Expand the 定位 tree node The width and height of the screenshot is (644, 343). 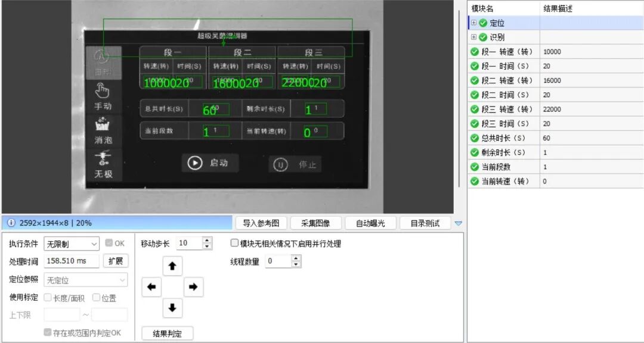pos(473,23)
